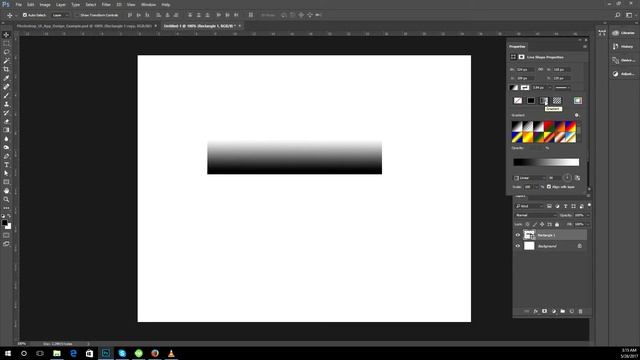640x360 pixels.
Task: Select the Eyedropper tool
Action: click(6, 78)
